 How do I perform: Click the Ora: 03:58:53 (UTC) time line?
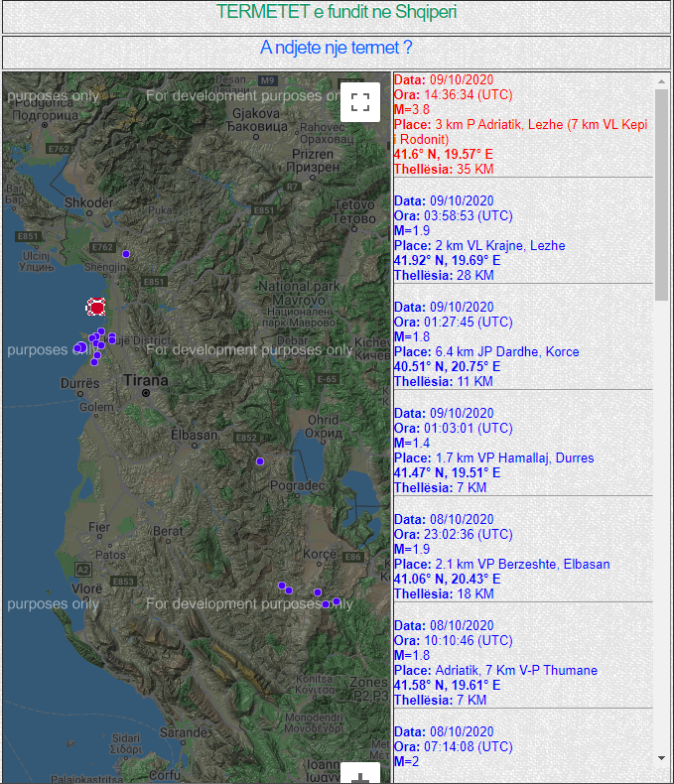click(454, 215)
